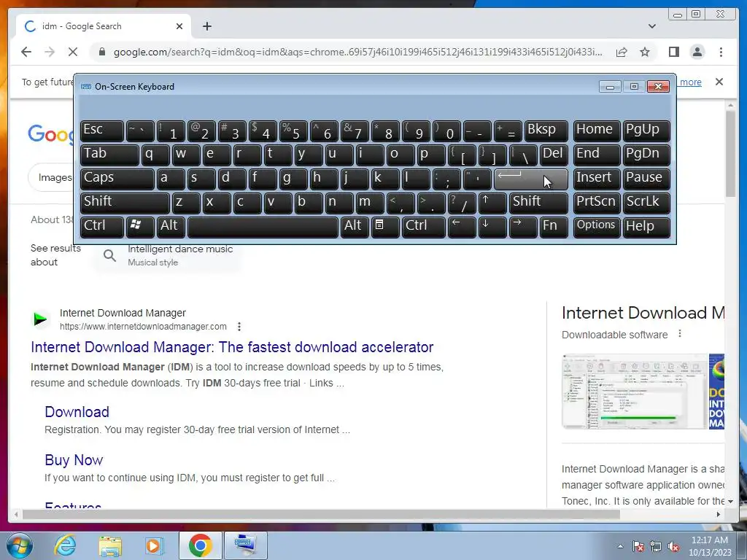This screenshot has width=747, height=560.
Task: Open Windows Media Player from taskbar
Action: 155,545
